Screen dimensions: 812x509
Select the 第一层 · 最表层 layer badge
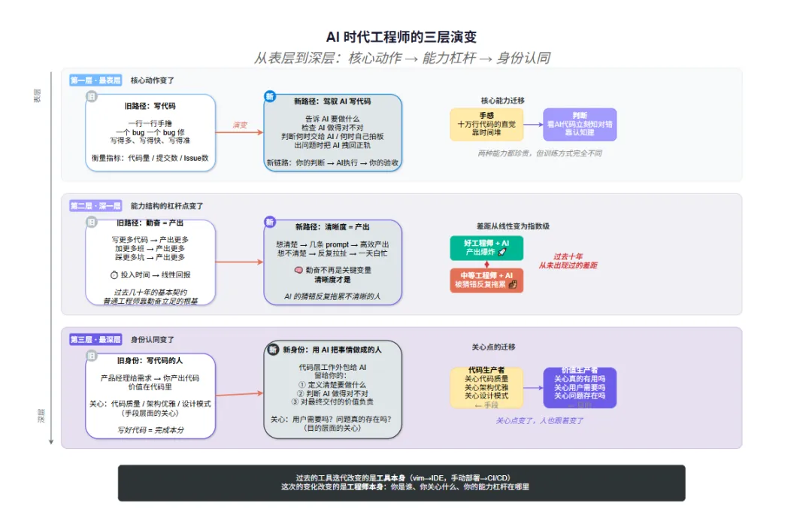click(x=95, y=80)
